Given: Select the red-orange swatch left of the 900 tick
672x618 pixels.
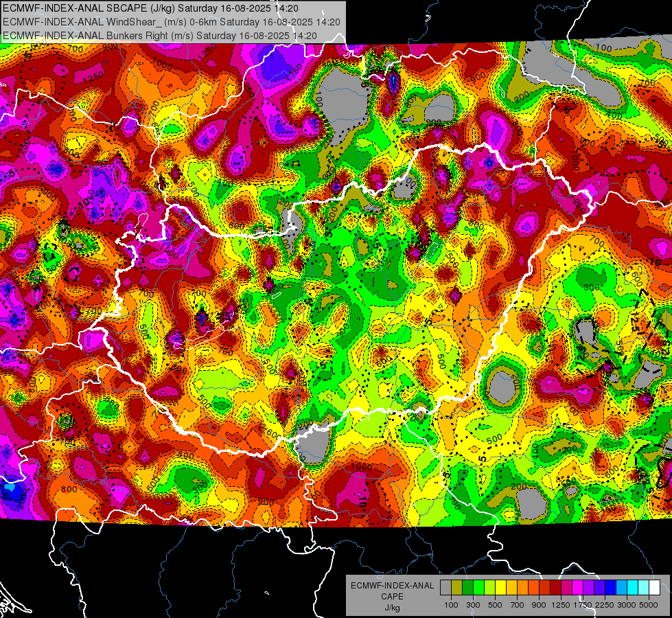Looking at the screenshot, I should (x=533, y=588).
